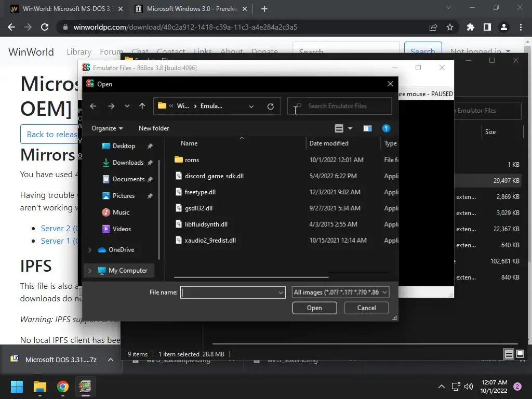532x399 pixels.
Task: Switch to Microsoft Windows 3.0 Prerelease tab
Action: pyautogui.click(x=191, y=9)
